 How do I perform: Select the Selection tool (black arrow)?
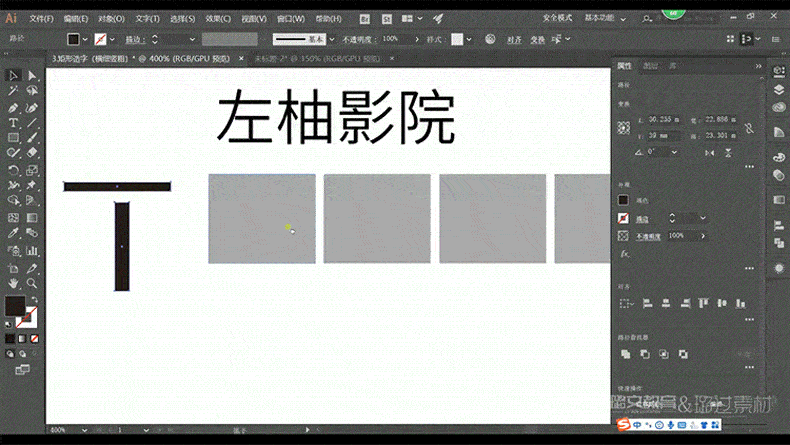(x=13, y=76)
